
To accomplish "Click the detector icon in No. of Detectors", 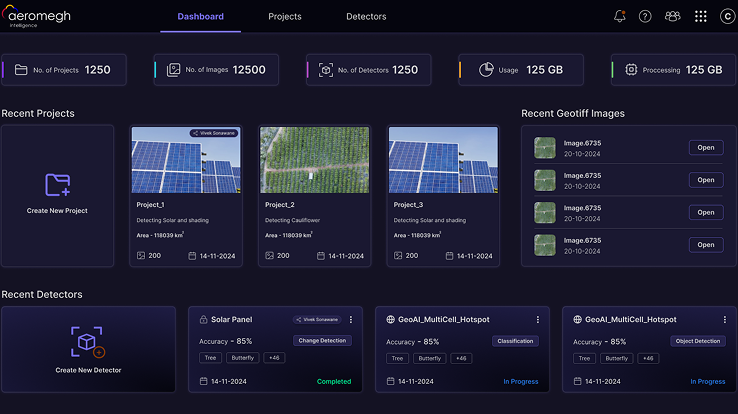I will 326,70.
